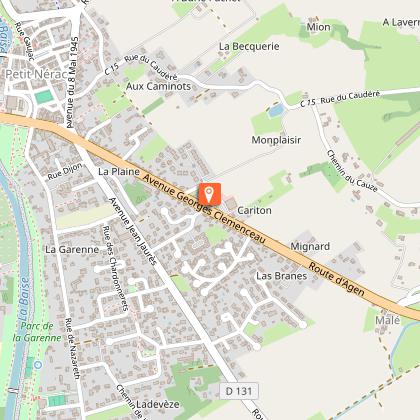Select the Cariton place label

pyautogui.click(x=254, y=210)
